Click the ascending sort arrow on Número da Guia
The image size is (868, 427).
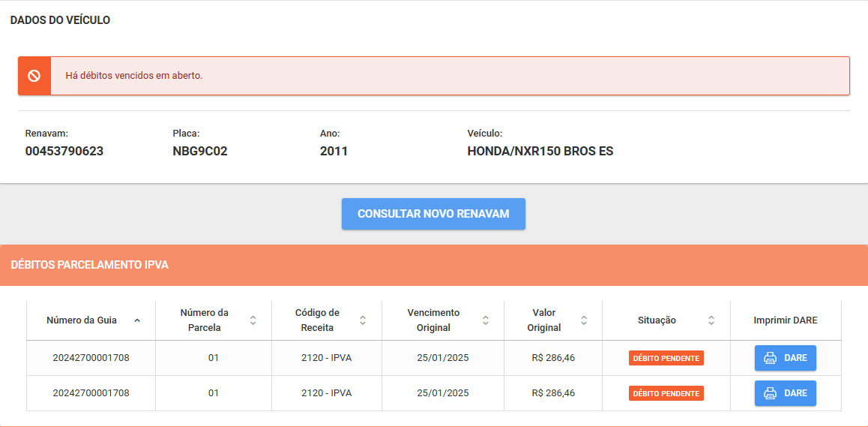click(x=136, y=320)
